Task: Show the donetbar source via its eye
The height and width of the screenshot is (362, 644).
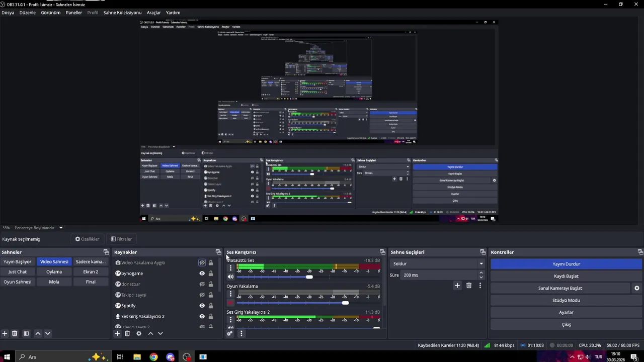Action: 202,284
